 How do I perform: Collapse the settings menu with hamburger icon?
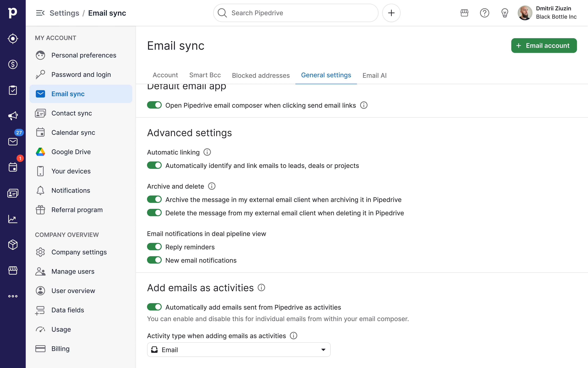tap(40, 13)
